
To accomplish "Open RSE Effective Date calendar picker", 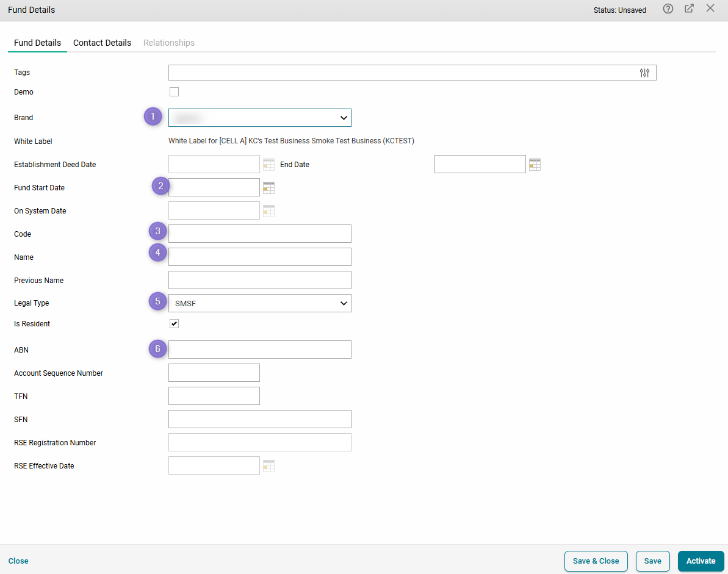I will [x=269, y=466].
